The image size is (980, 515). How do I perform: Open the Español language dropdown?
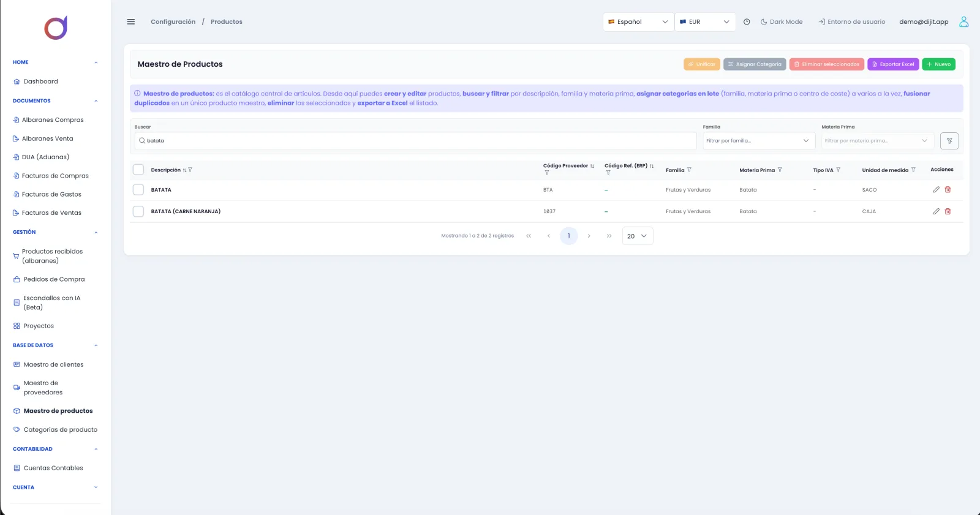tap(638, 21)
